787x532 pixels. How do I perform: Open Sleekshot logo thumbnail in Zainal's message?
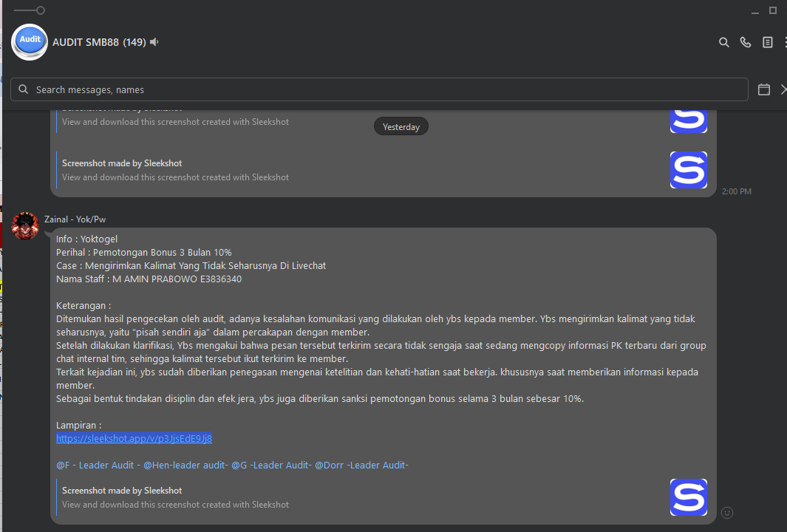pyautogui.click(x=689, y=497)
